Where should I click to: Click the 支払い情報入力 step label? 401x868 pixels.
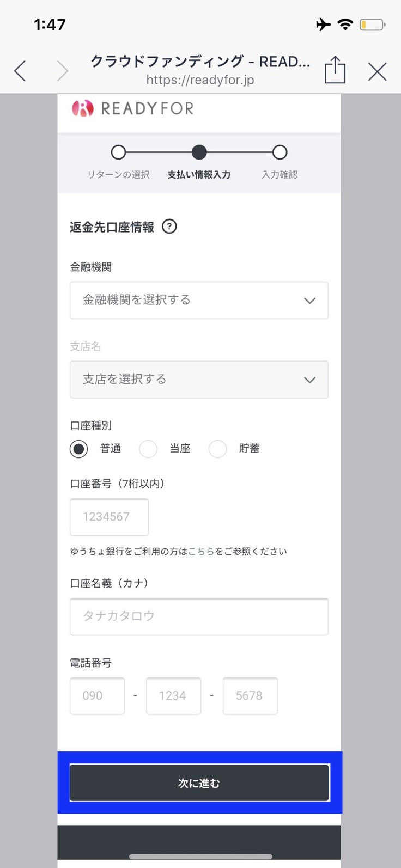click(199, 175)
